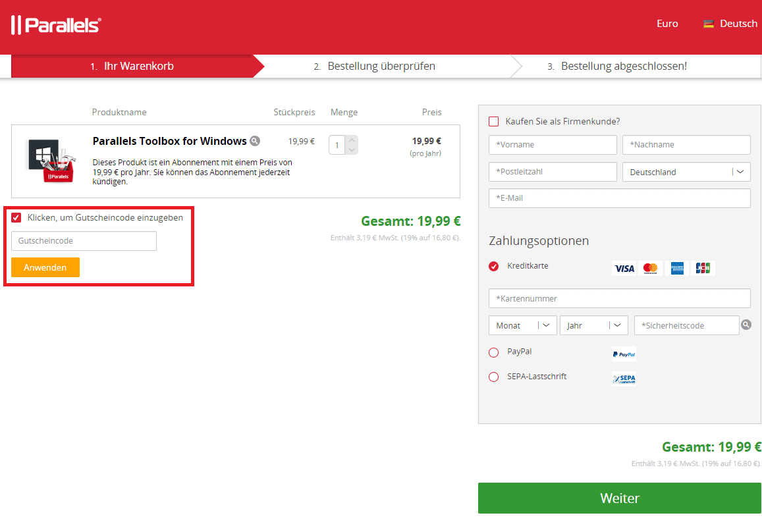Image resolution: width=762 pixels, height=532 pixels.
Task: Click the left Gesamt: 19,99 € total
Action: (x=411, y=221)
